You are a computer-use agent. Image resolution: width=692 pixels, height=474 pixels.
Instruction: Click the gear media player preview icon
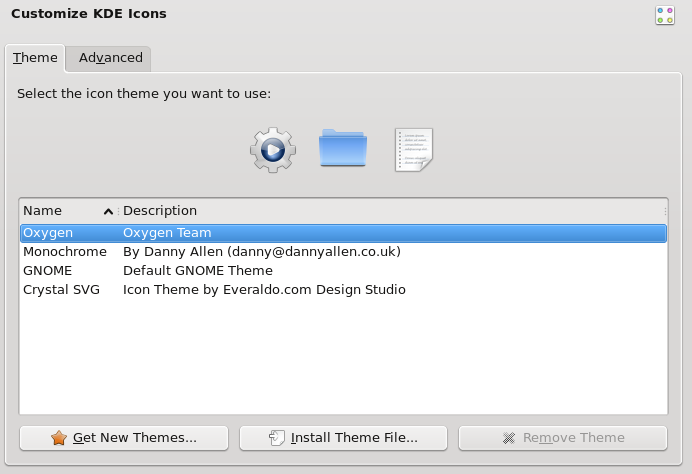(x=272, y=150)
